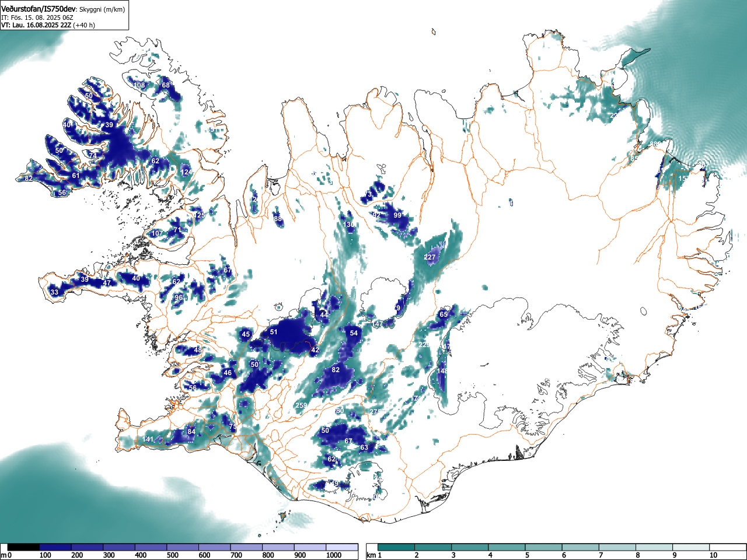Click the '71' visibility value on the map
The width and height of the screenshot is (747, 560).
pyautogui.click(x=177, y=230)
